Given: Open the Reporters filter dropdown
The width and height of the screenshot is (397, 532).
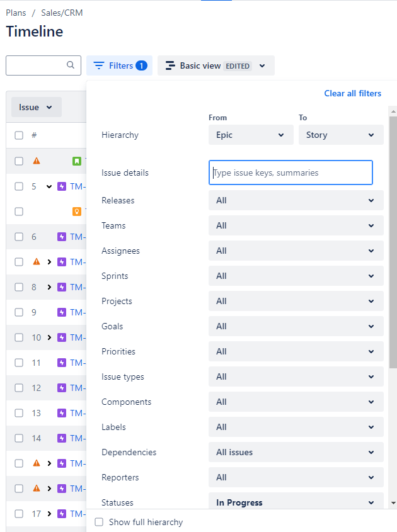Looking at the screenshot, I should (296, 477).
